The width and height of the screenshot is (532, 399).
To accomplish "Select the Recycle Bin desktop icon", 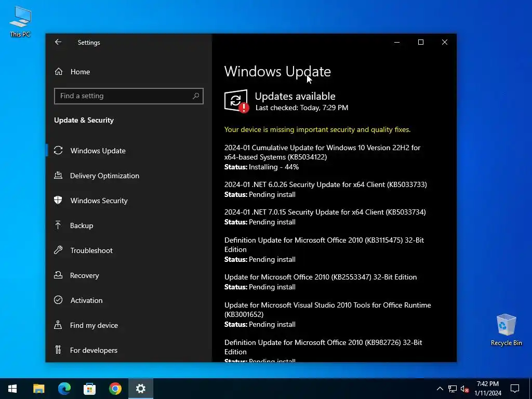I will click(506, 330).
